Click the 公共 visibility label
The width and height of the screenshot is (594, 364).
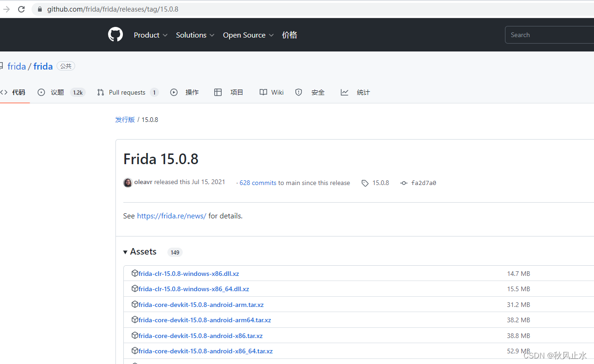(66, 66)
